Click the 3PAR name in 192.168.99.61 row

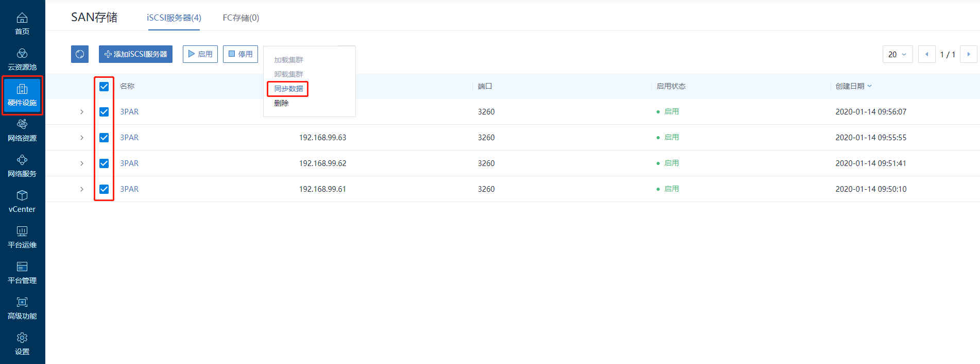tap(129, 189)
